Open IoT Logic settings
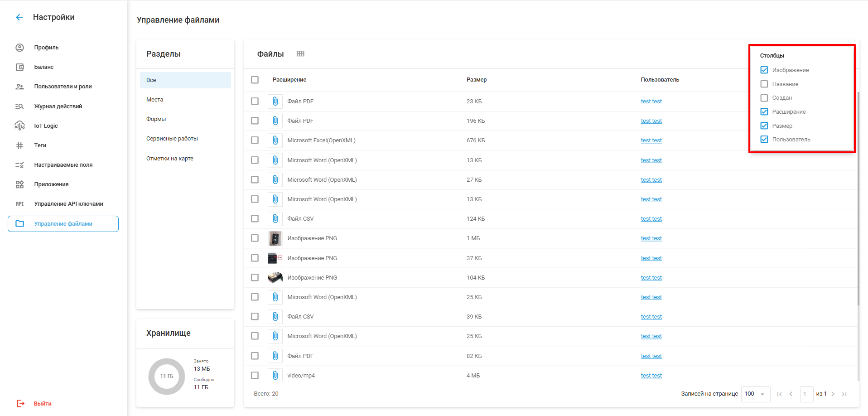The height and width of the screenshot is (416, 868). tap(46, 126)
